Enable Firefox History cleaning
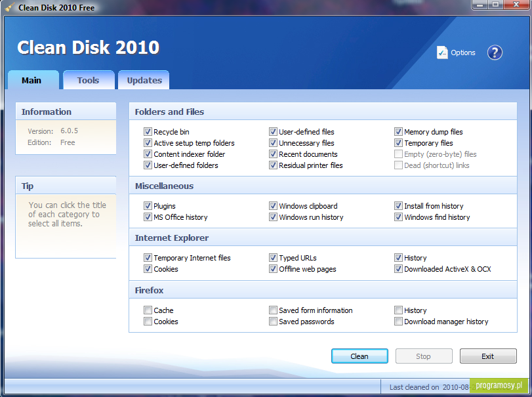 pos(398,310)
